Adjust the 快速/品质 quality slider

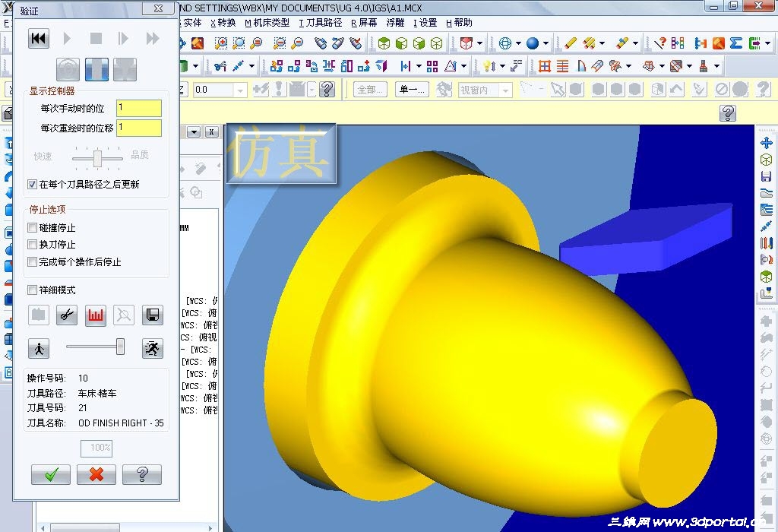[x=97, y=158]
